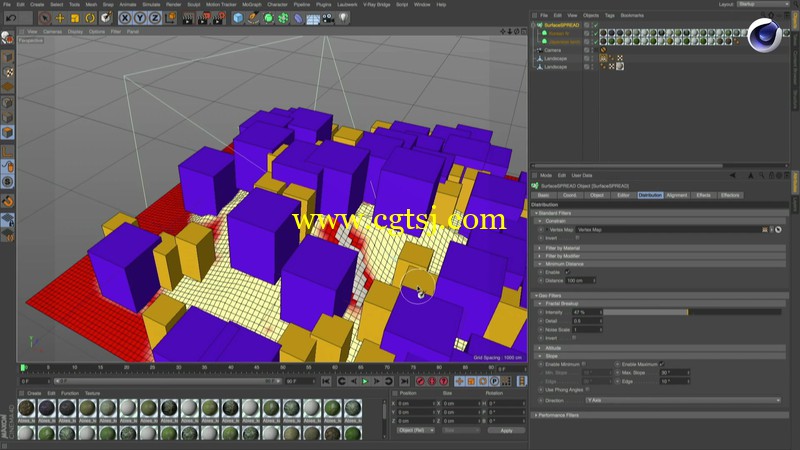
Task: Click the Record Active Objects red icon
Action: pyautogui.click(x=420, y=381)
